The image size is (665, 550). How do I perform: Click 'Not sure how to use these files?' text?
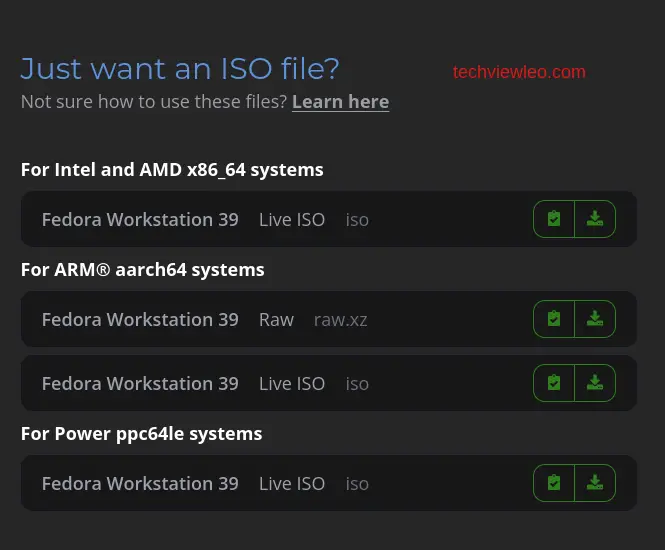point(154,102)
